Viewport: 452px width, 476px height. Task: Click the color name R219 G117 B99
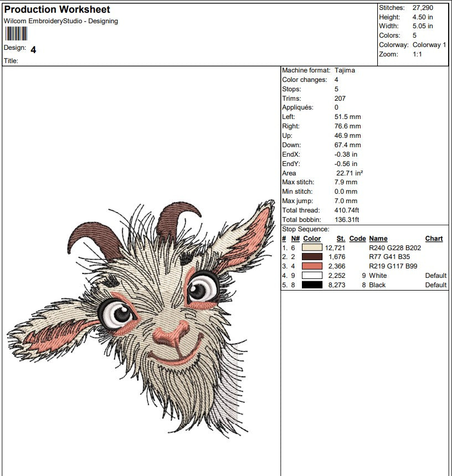pos(393,266)
